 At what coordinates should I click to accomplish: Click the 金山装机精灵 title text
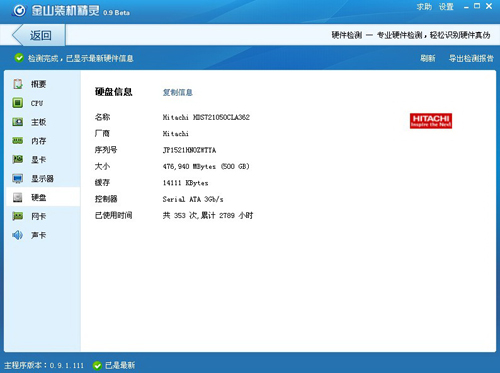pos(66,10)
